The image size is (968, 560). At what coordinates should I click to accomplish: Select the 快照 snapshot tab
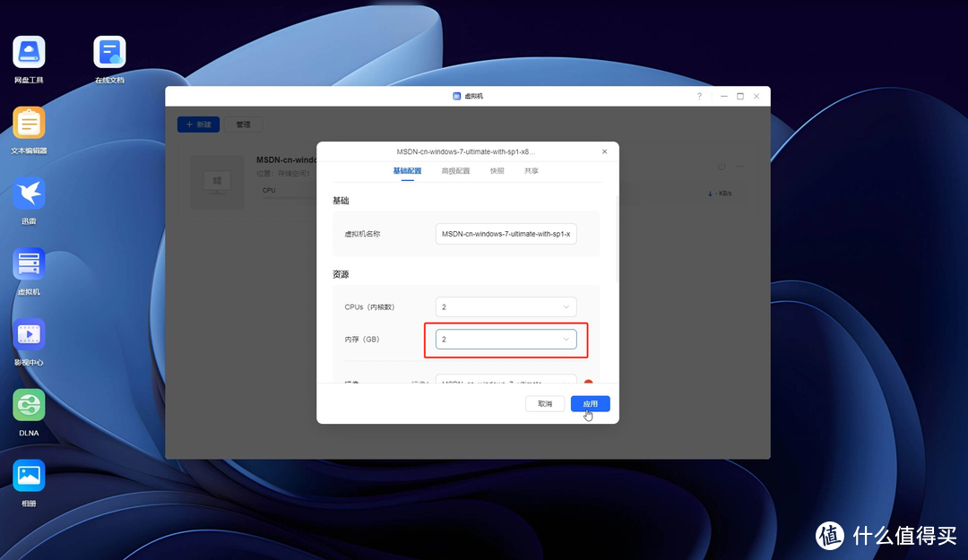coord(497,170)
